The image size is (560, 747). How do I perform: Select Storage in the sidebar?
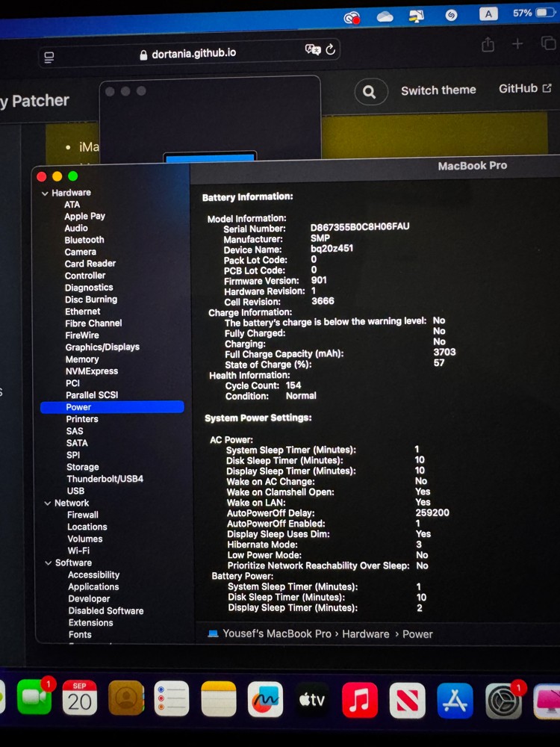coord(83,467)
